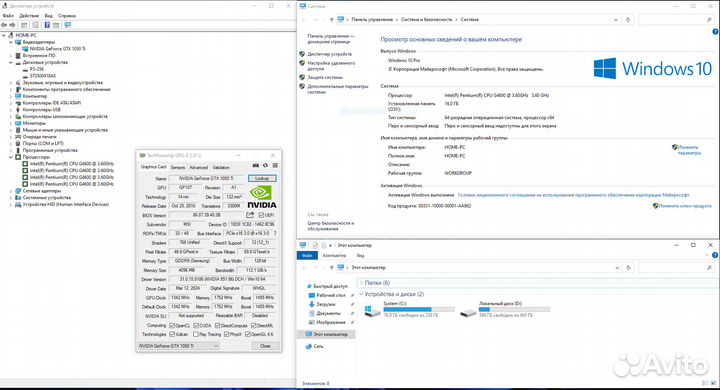The height and width of the screenshot is (390, 720).
Task: Click the BIOS share/export icon in GPU-Z
Action: pos(250,215)
